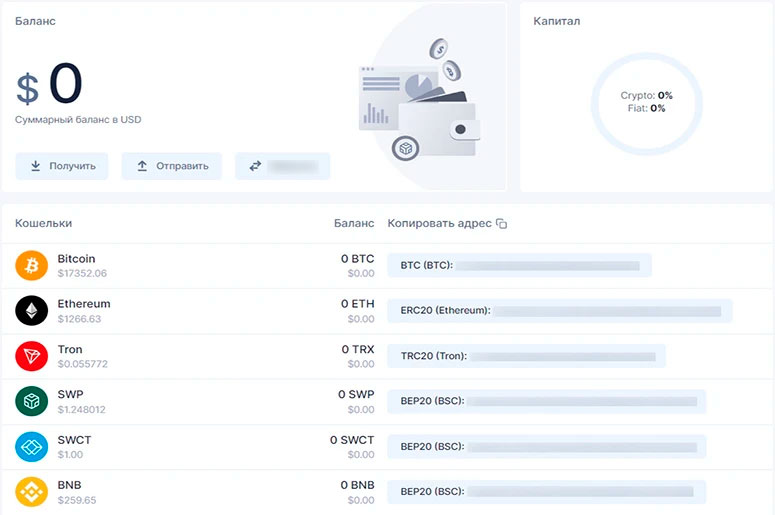Screen dimensions: 775x515
Task: Click the SWCT token icon
Action: pyautogui.click(x=31, y=446)
